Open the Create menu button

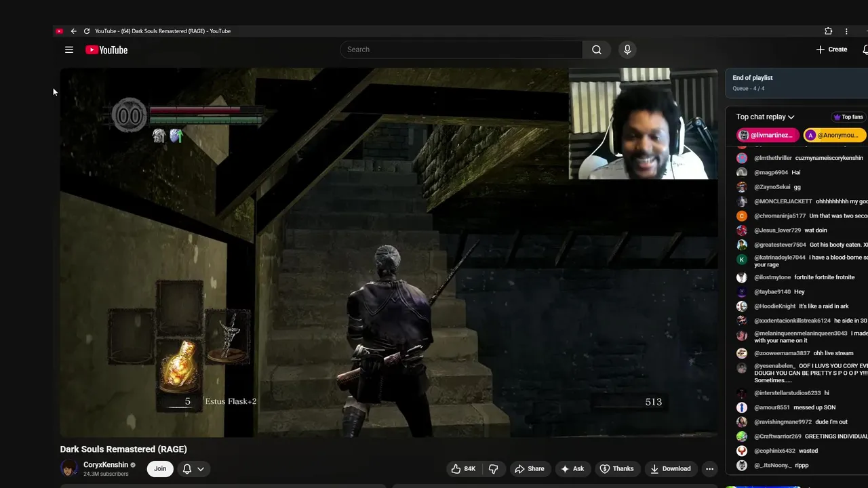831,49
